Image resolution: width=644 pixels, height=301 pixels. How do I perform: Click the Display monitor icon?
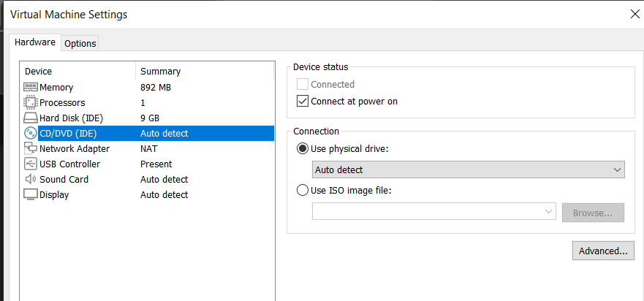(x=31, y=194)
